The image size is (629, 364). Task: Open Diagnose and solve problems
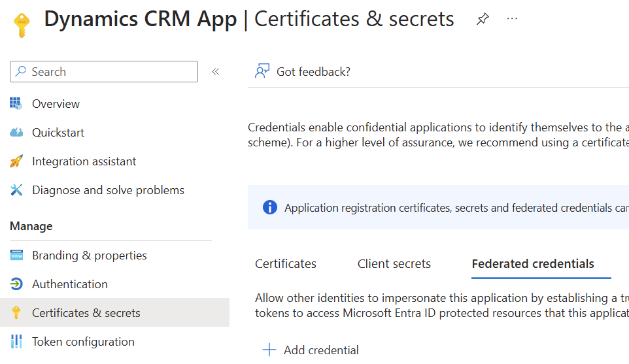[x=108, y=190]
